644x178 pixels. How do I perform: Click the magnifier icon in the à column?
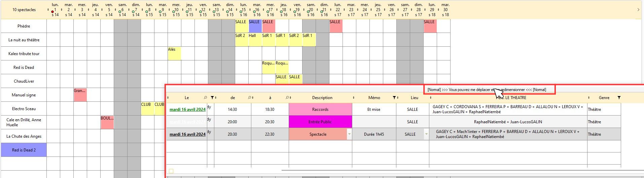click(x=287, y=98)
